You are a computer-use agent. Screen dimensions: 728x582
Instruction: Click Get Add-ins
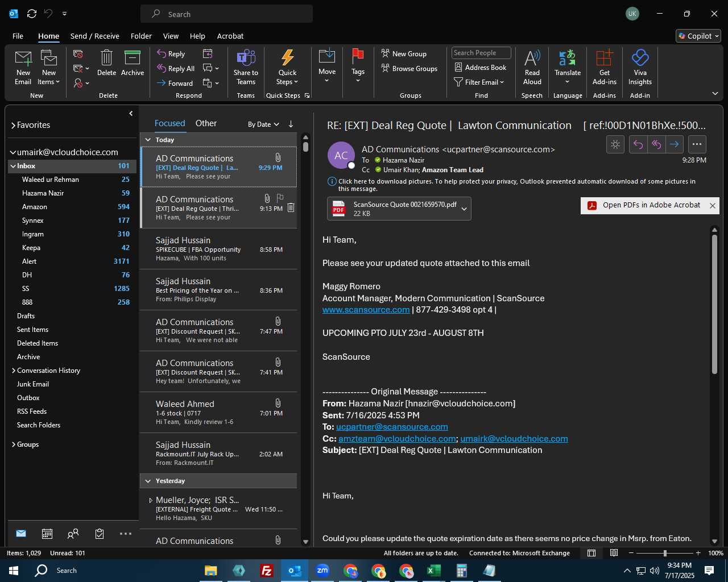(x=605, y=68)
